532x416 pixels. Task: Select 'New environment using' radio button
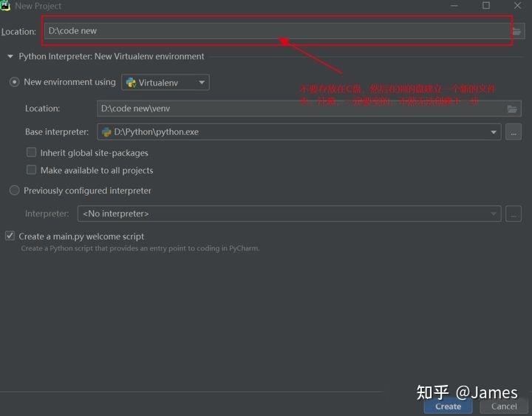pos(14,82)
